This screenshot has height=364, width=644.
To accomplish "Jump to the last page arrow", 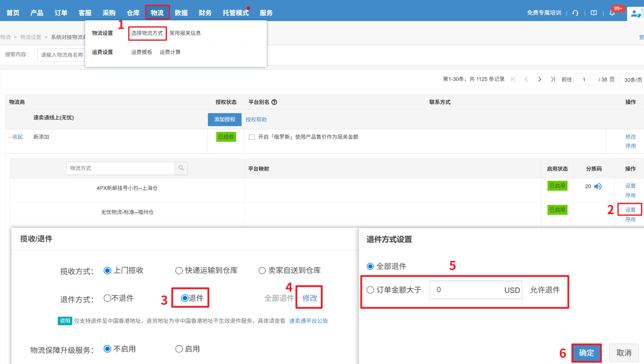I will (553, 79).
